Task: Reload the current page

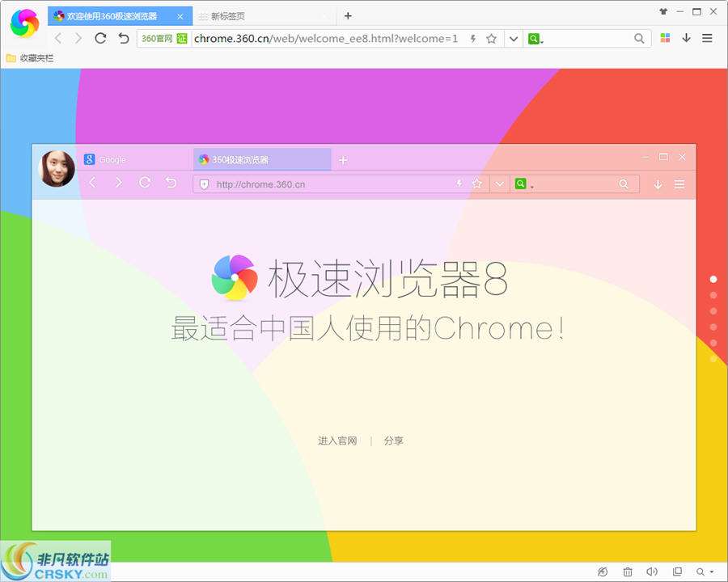Action: click(x=100, y=38)
